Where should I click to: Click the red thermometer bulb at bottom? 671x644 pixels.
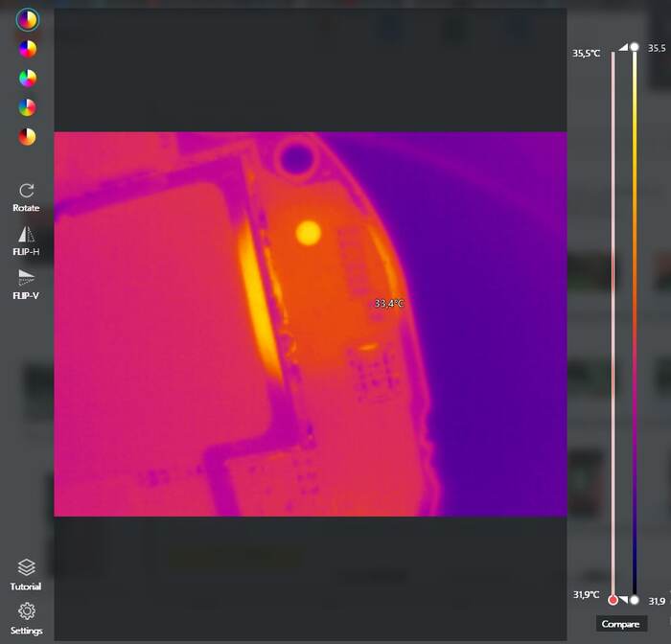[613, 599]
